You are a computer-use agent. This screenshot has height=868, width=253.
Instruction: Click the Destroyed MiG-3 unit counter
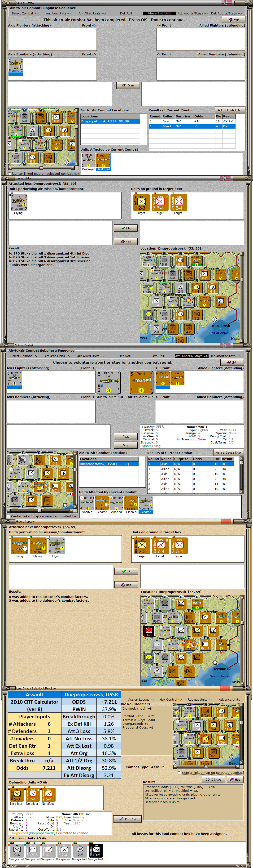click(x=103, y=161)
